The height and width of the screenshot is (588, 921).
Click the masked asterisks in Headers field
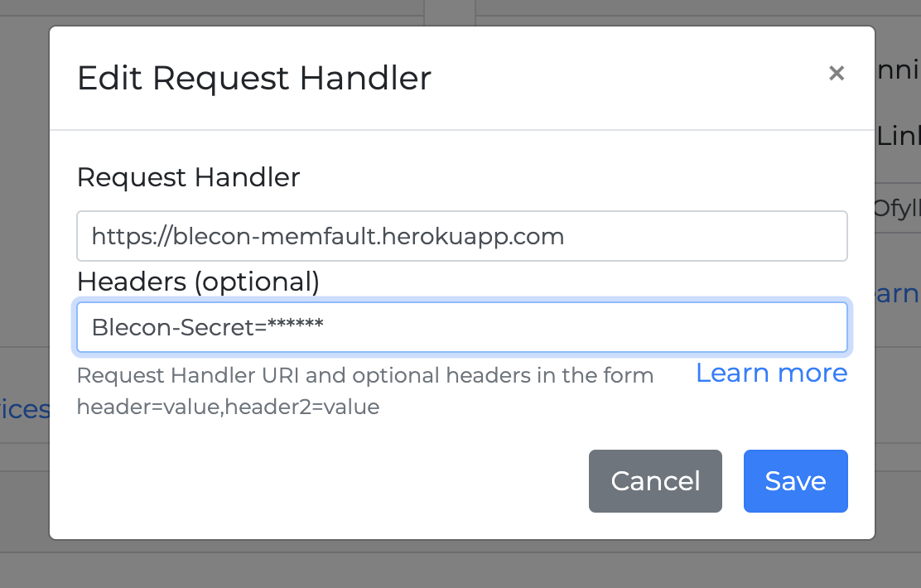(x=295, y=326)
